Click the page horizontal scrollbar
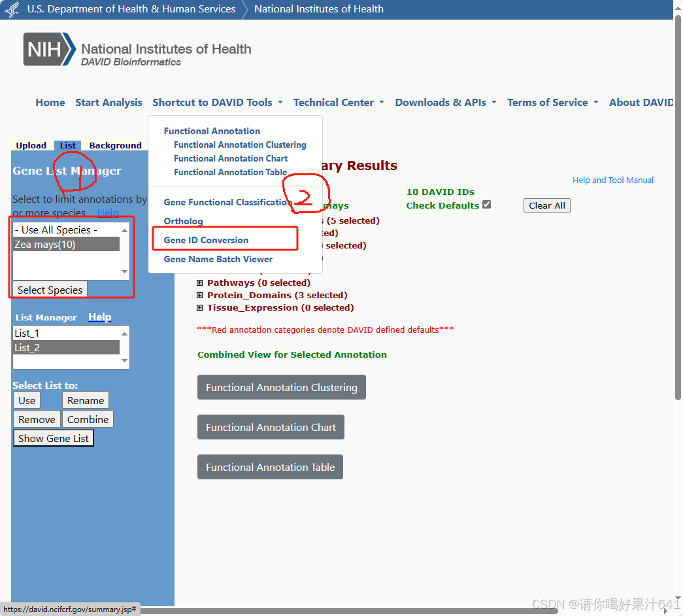Screen dimensions: 683x616 point(349,611)
